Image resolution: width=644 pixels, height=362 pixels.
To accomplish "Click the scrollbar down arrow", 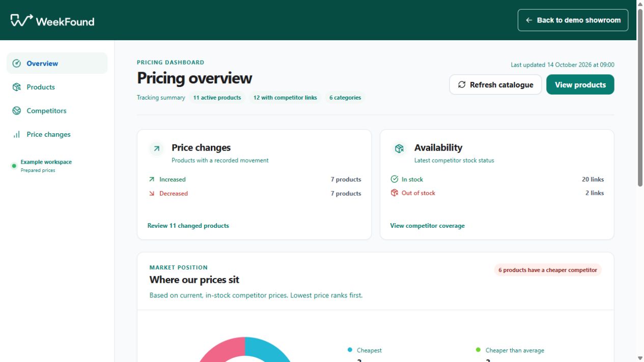I will [x=640, y=358].
